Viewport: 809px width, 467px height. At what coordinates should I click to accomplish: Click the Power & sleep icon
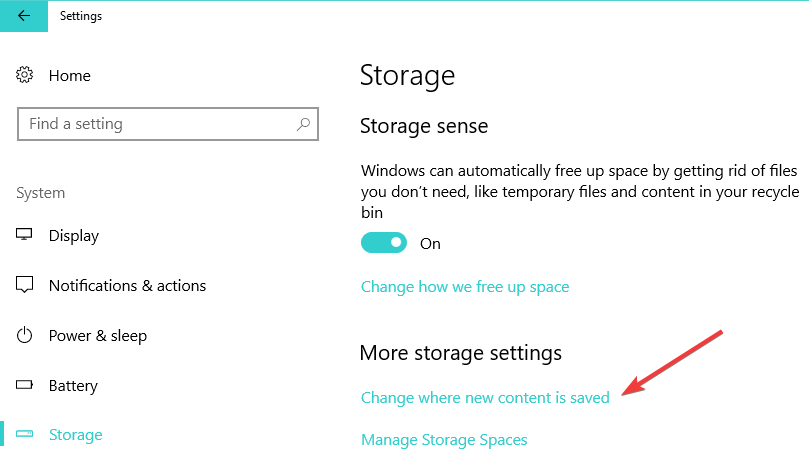click(x=24, y=335)
